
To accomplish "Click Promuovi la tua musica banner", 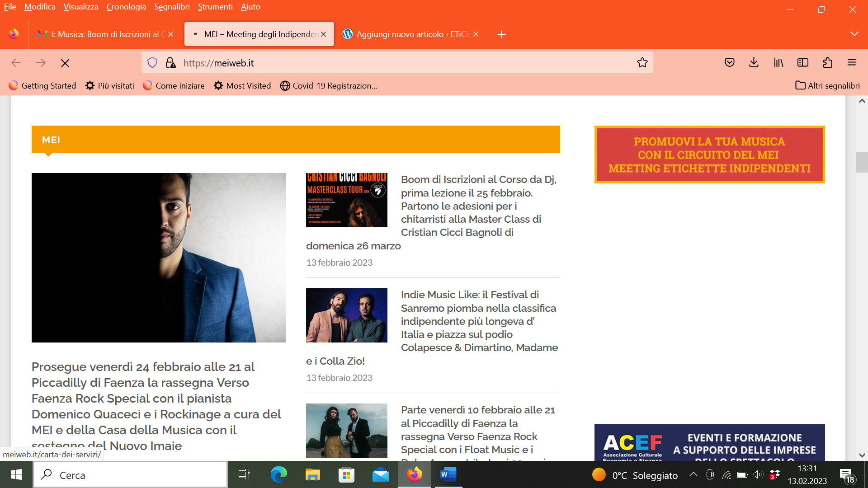I will pos(710,155).
